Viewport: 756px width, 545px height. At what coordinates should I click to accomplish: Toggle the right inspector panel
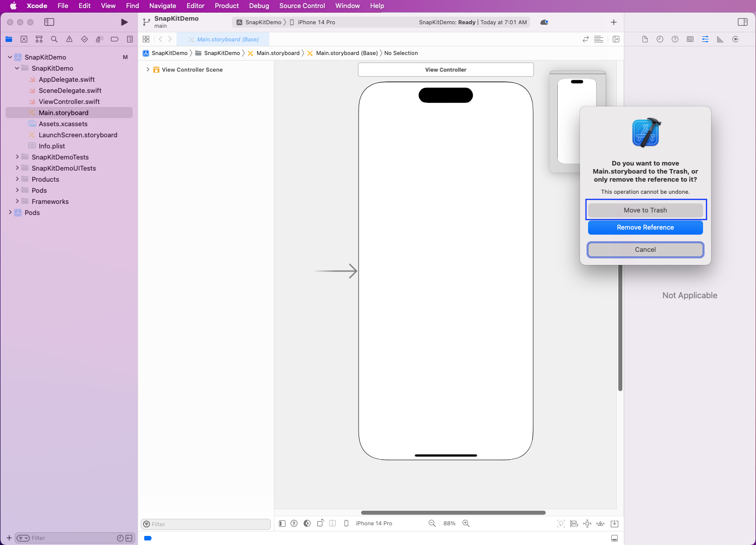[x=742, y=22]
